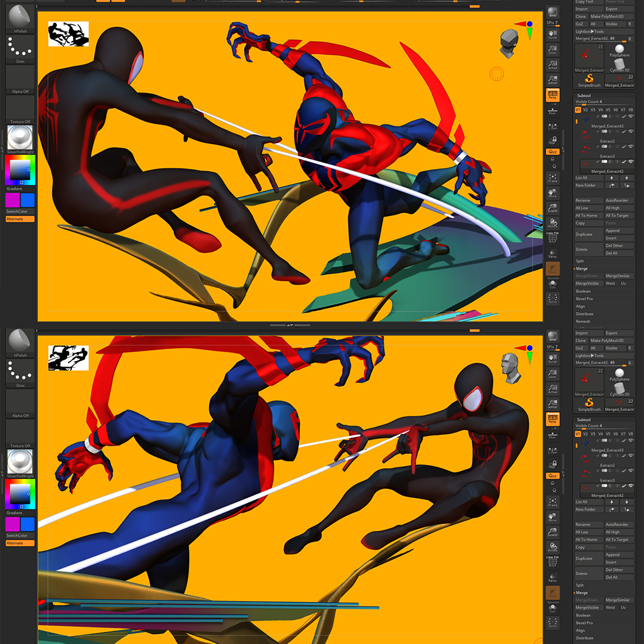Toggle Dynamic Persp in the top view
The image size is (644, 644).
coord(553,94)
